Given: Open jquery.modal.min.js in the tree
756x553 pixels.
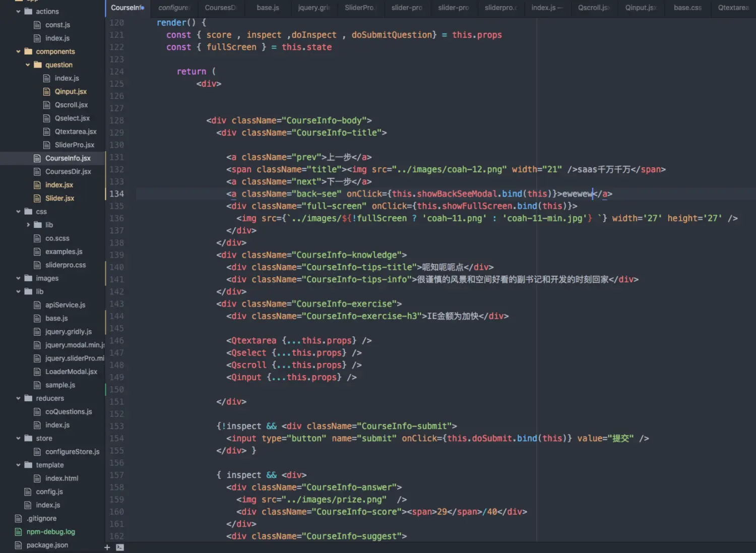Looking at the screenshot, I should coord(75,345).
